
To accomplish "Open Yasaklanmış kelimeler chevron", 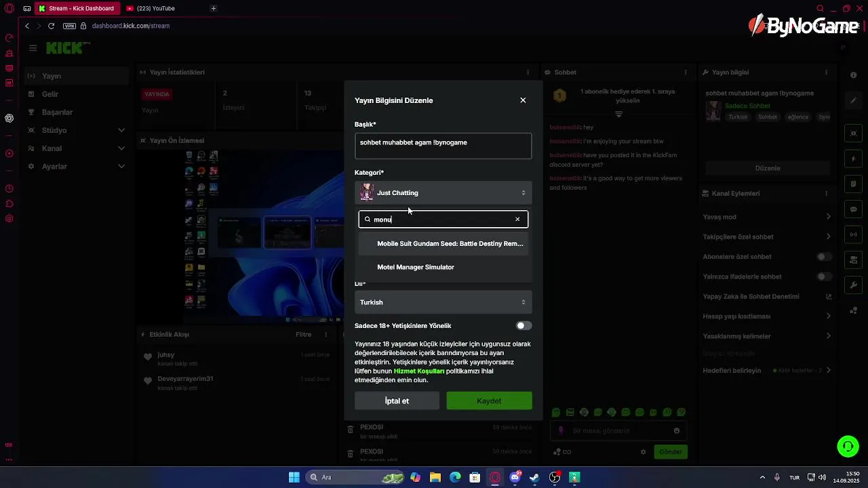I will pos(828,336).
